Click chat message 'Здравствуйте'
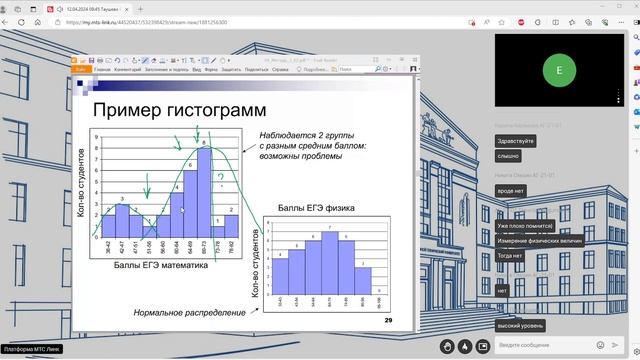The image size is (640, 360). (515, 141)
